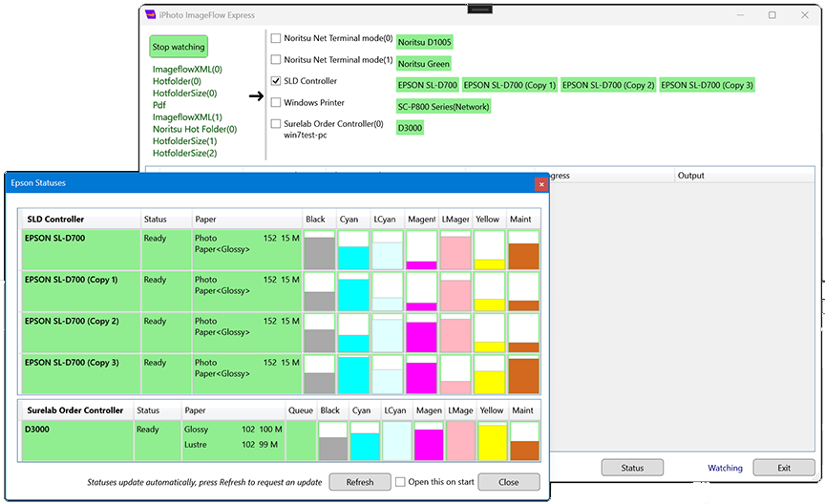The width and height of the screenshot is (825, 504).
Task: Click EPSON SL-D700 (Copy 3) printer tag
Action: click(x=708, y=85)
